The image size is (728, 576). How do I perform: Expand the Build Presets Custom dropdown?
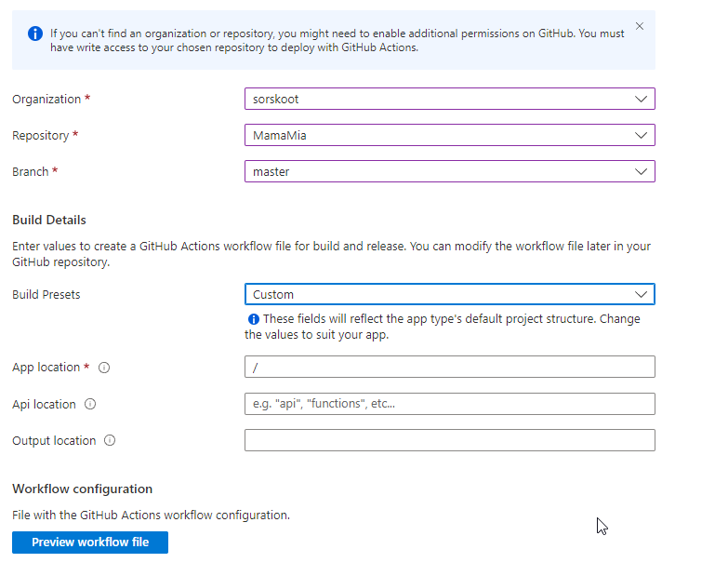pos(449,294)
